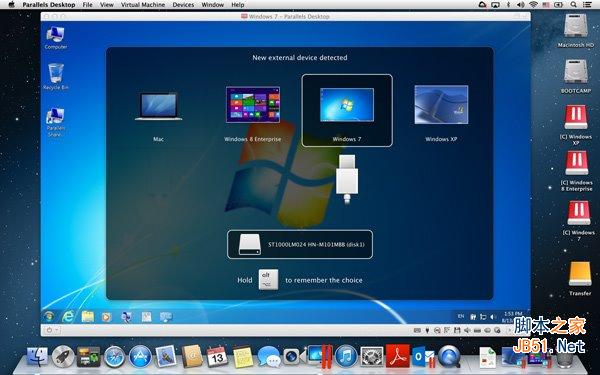Open the App Store from the Dock
Viewport: 600px width, 375px height.
140,357
